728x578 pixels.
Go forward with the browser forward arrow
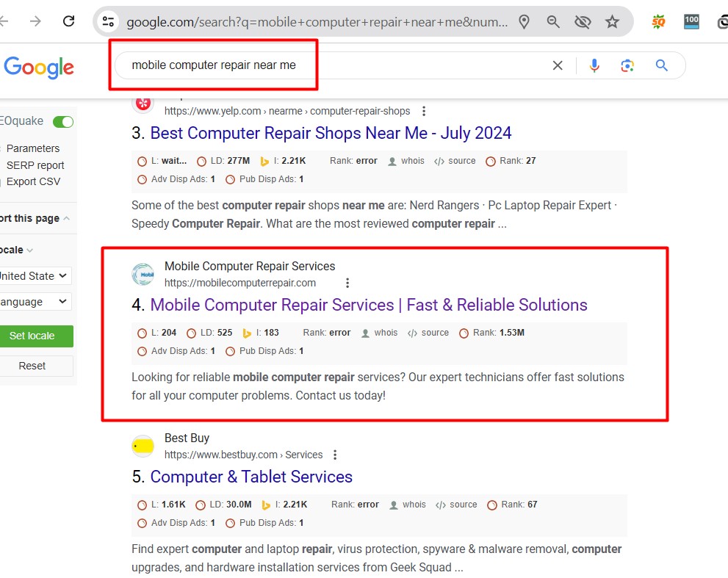[35, 21]
